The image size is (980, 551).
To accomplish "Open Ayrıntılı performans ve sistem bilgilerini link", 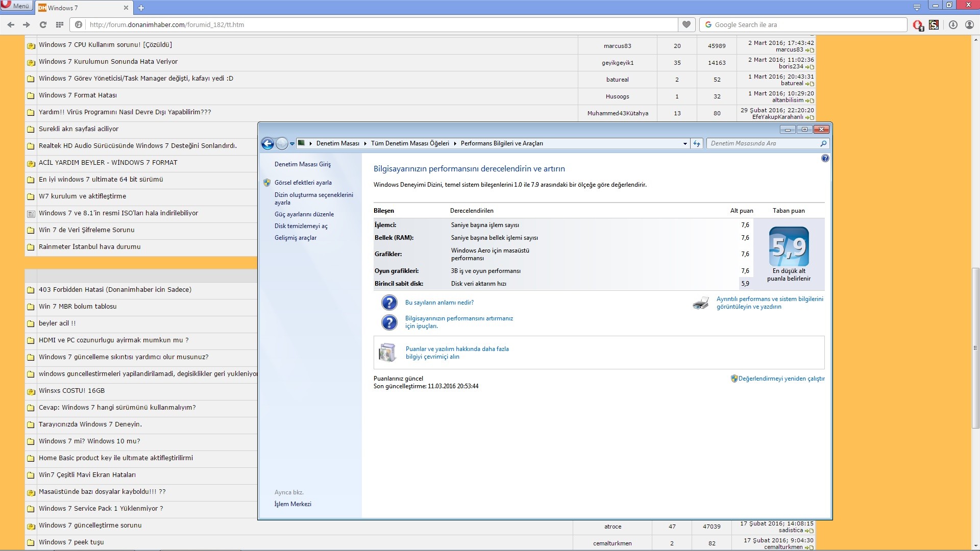I will [770, 303].
